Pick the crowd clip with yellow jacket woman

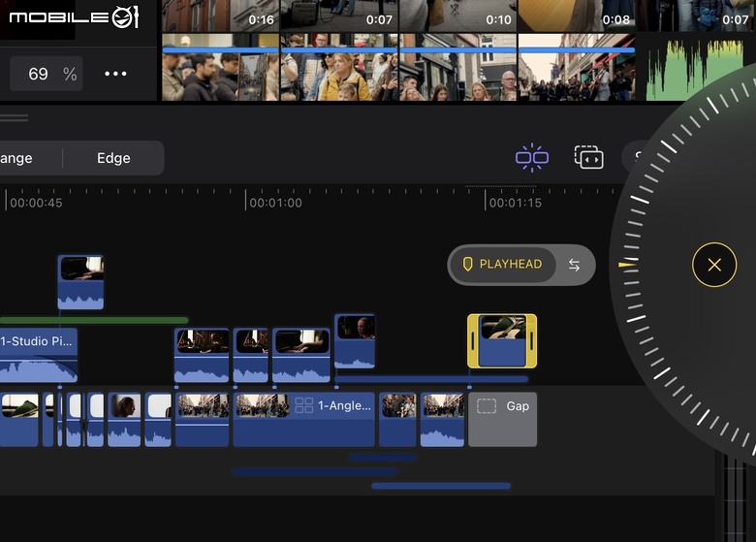339,67
